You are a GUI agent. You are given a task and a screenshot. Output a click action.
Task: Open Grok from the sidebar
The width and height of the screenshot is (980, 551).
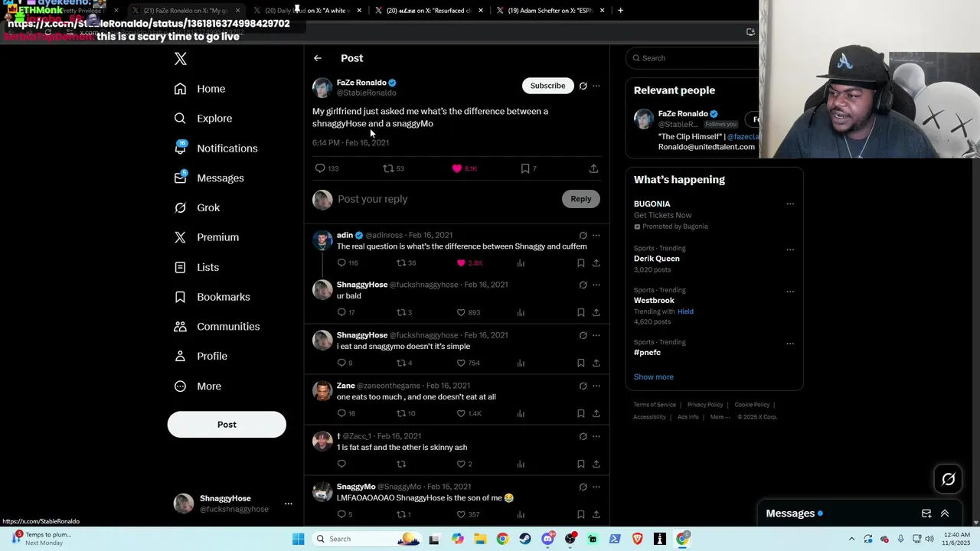(x=197, y=207)
